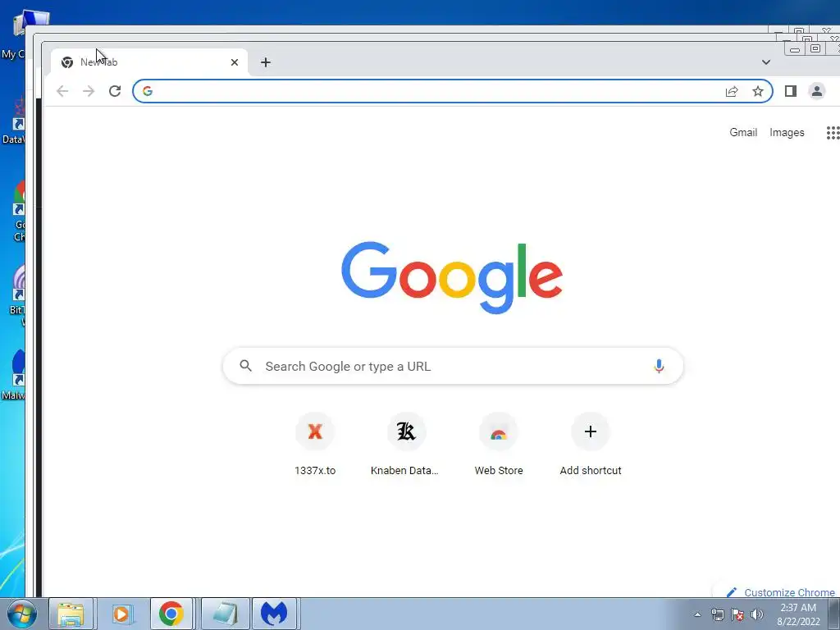Click the network tray icon
Screen dimensions: 840x630
click(x=717, y=614)
